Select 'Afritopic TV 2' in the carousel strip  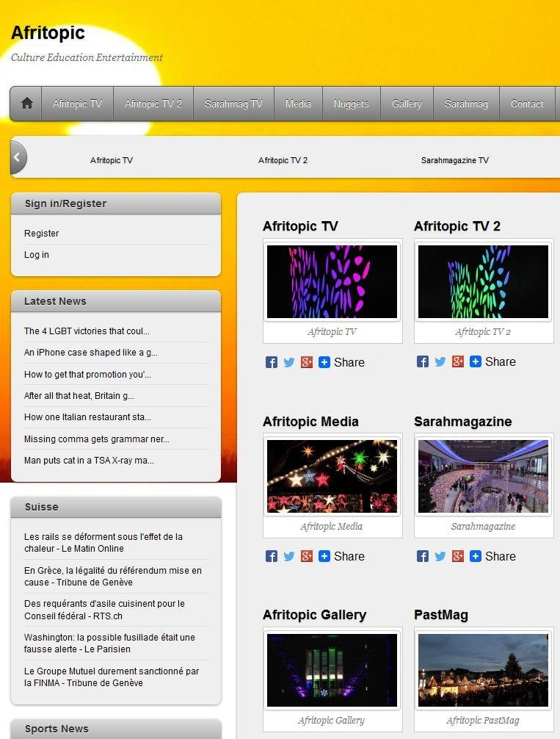283,160
